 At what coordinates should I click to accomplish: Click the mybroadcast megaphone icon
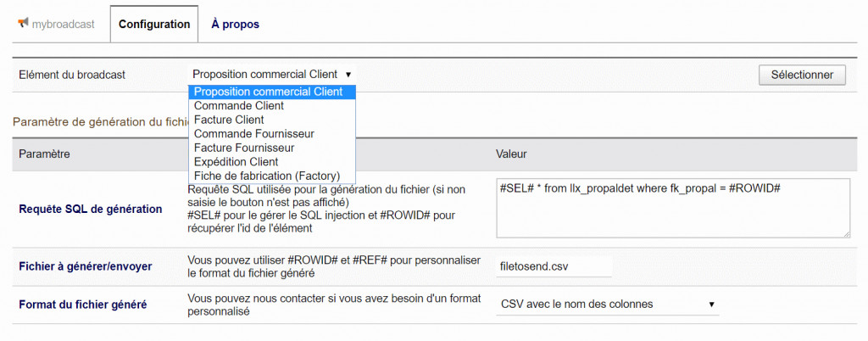coord(23,23)
